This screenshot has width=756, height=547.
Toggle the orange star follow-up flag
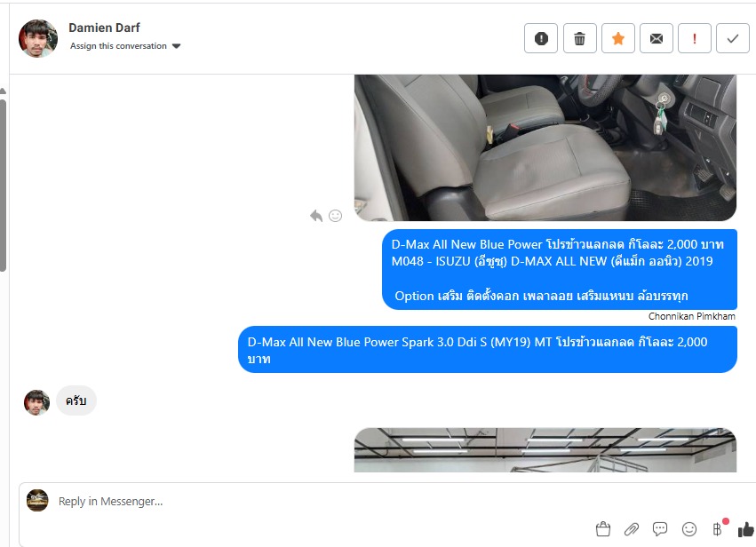click(618, 38)
